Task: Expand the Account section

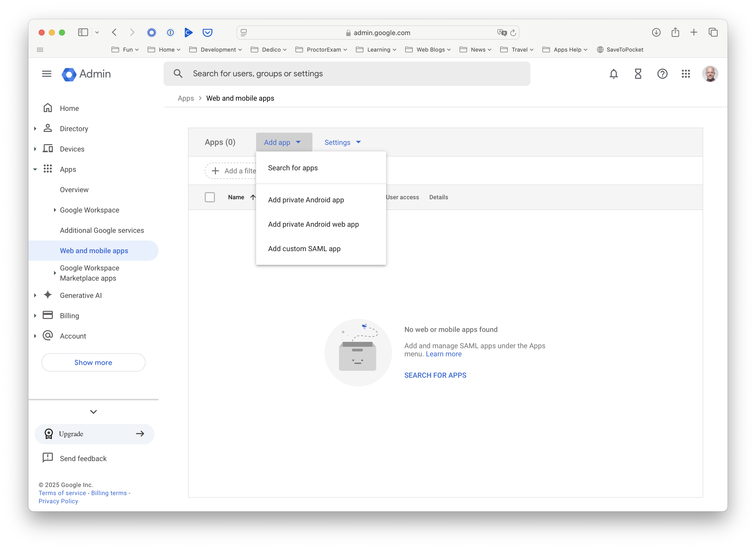Action: pyautogui.click(x=35, y=336)
